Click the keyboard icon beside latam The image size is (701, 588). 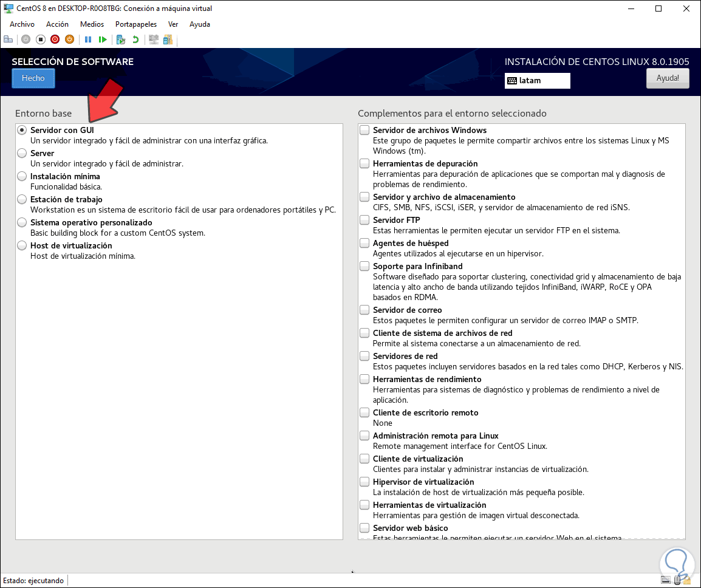click(512, 81)
